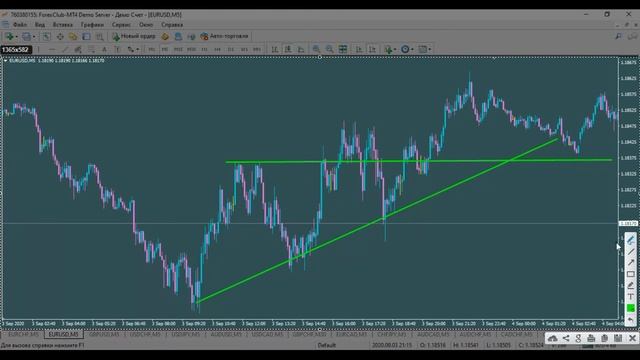
Task: Select the text label tool T
Action: click(x=117, y=49)
